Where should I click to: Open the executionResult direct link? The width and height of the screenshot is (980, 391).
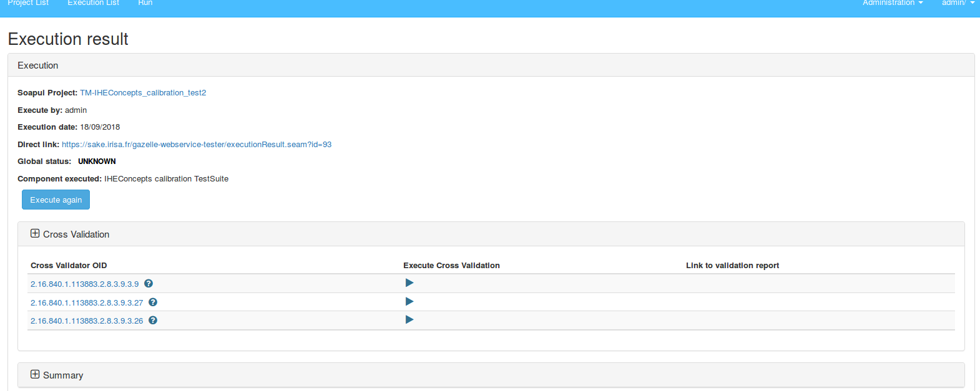pos(197,145)
